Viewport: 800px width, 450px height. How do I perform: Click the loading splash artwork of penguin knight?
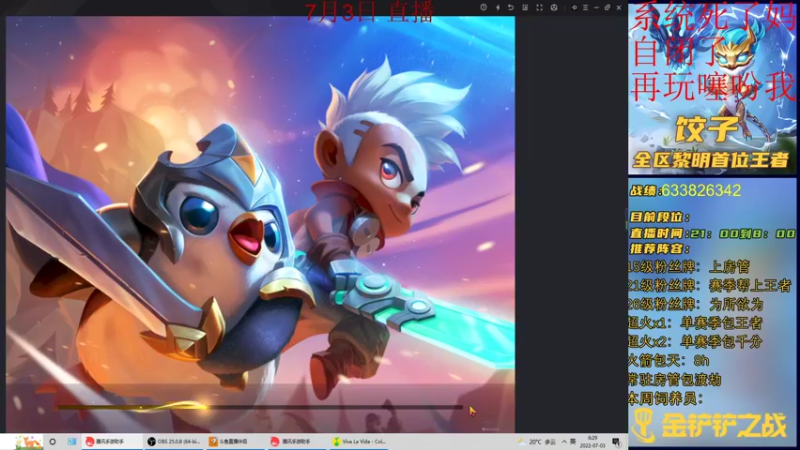coord(260,224)
